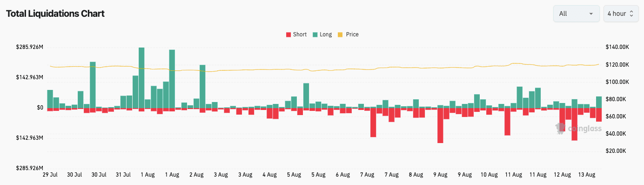Click the 29 Jul date axis label

[50, 175]
